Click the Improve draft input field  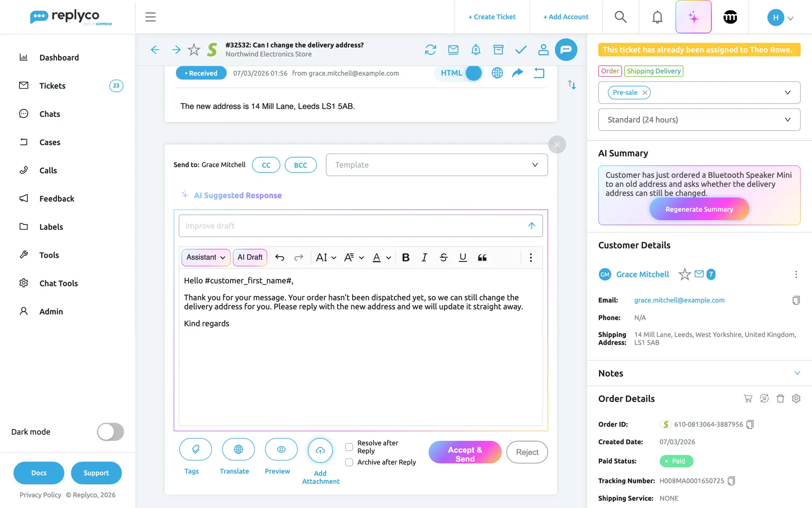(x=361, y=226)
